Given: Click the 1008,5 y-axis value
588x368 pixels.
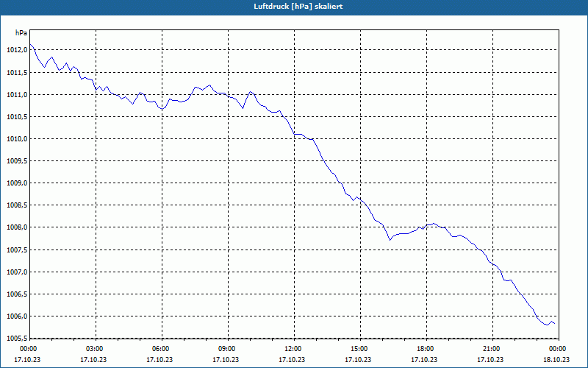Looking at the screenshot, I should [17, 205].
